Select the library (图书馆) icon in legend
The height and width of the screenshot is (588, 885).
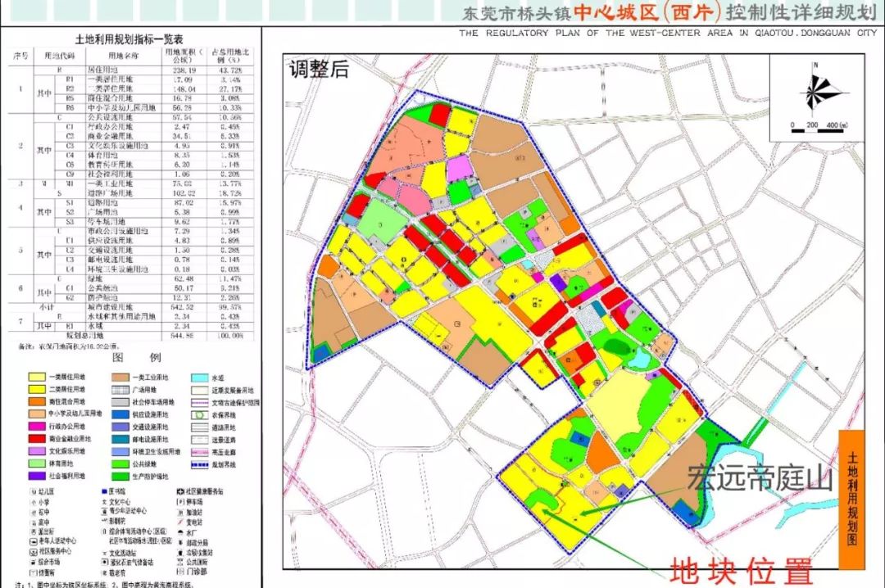103,491
